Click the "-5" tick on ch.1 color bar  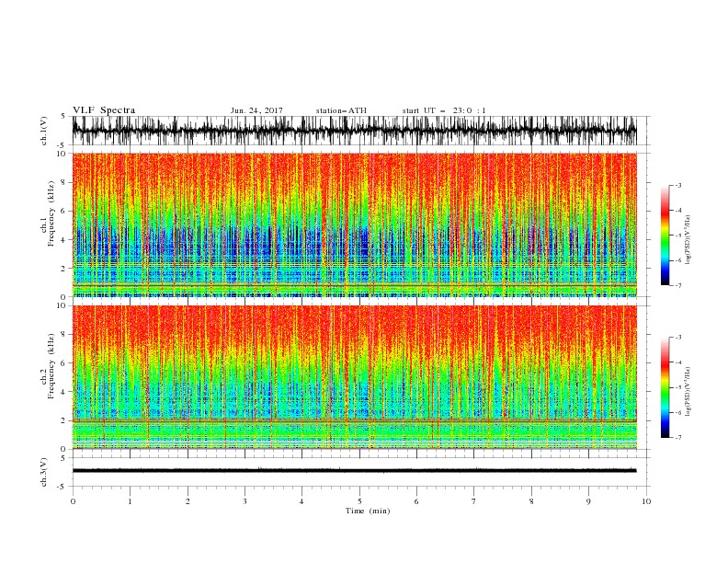tap(677, 236)
